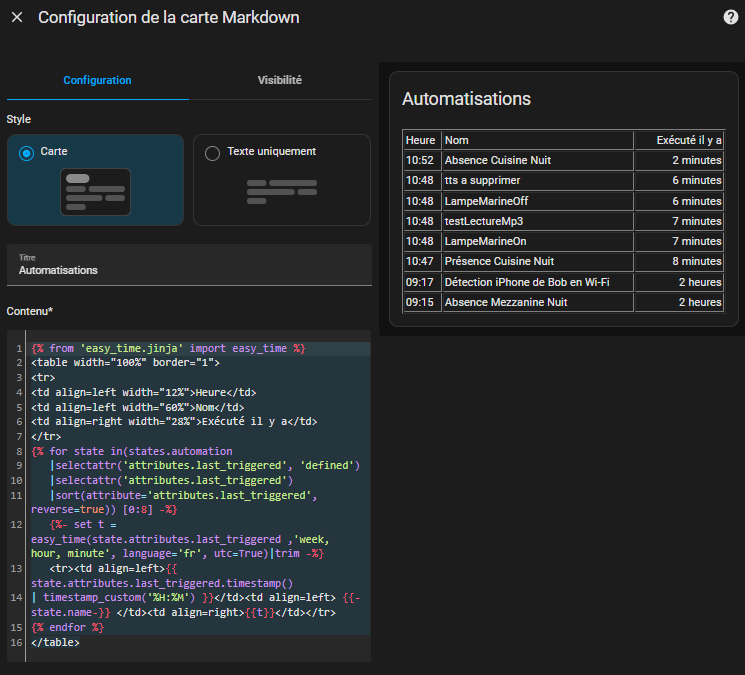Click the testLectureMp3 row name

(484, 221)
